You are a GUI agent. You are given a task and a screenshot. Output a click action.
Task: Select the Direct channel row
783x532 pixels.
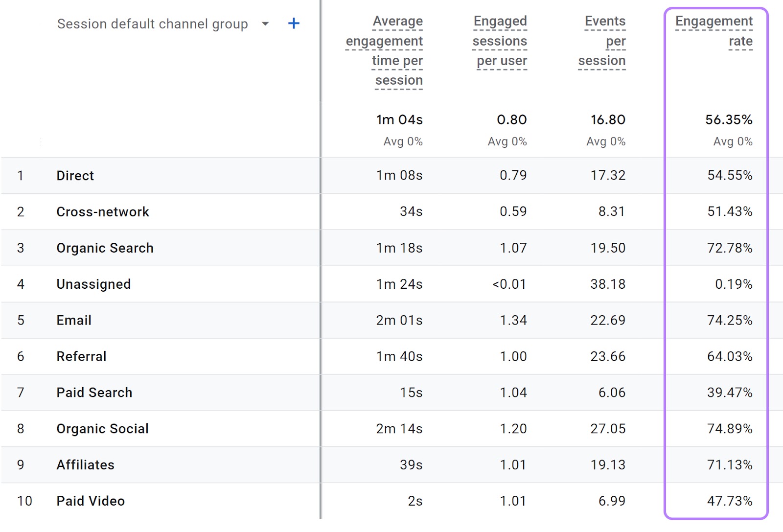[75, 175]
